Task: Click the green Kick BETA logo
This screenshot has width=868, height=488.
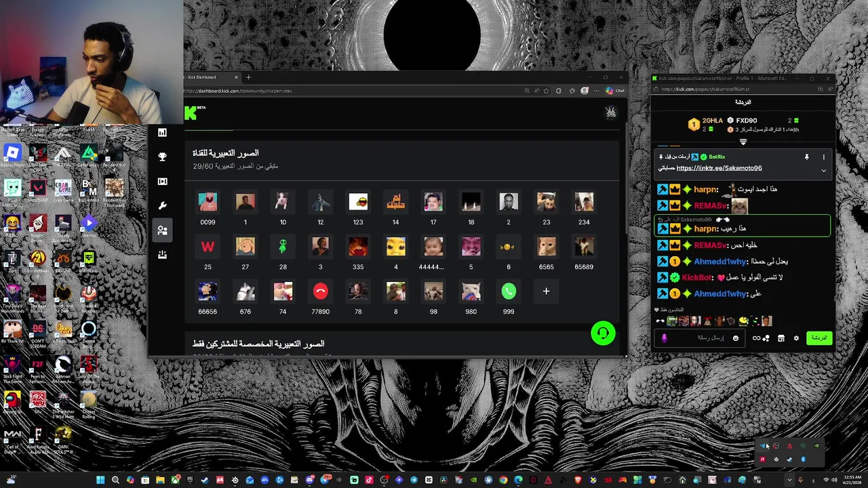Action: (x=194, y=112)
